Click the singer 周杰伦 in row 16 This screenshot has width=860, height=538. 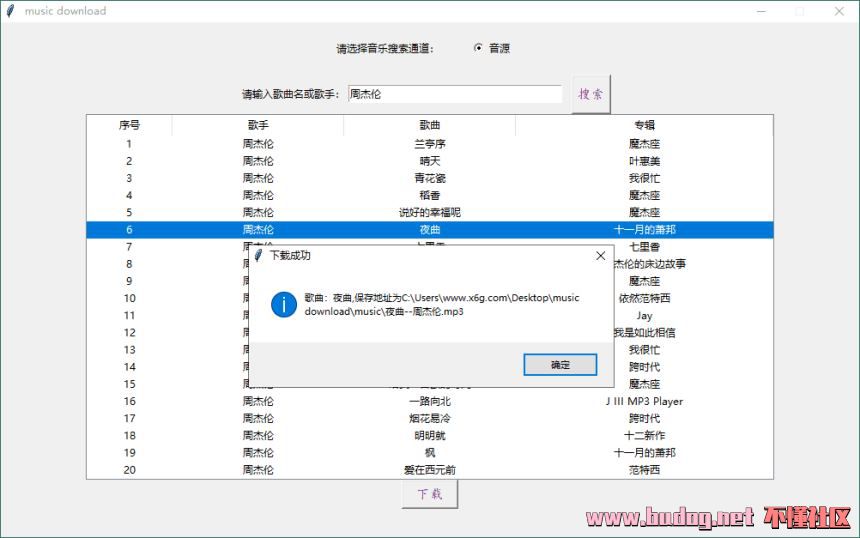258,401
